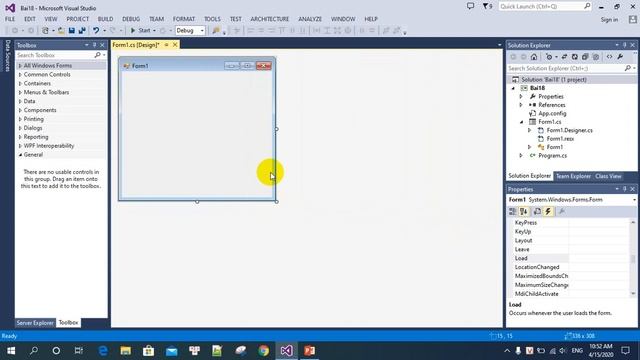Open the BUILD menu

point(105,19)
